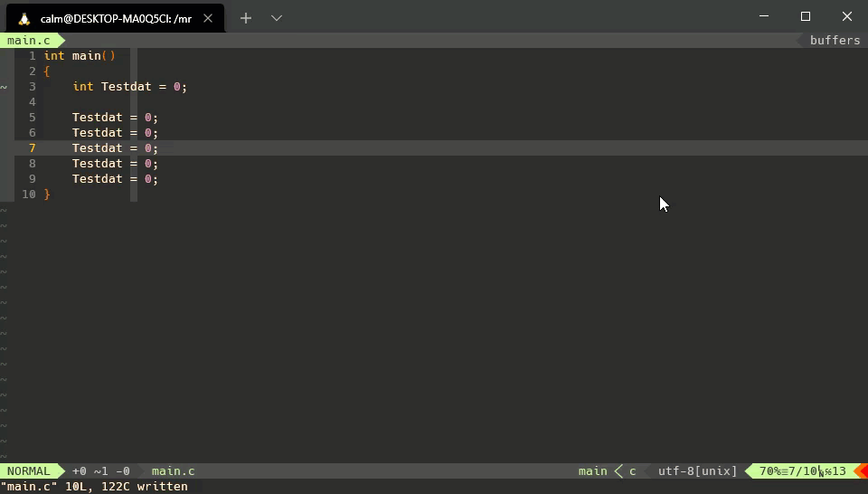This screenshot has width=868, height=494.
Task: Click the utf-8[unix] encoding indicator
Action: 697,471
